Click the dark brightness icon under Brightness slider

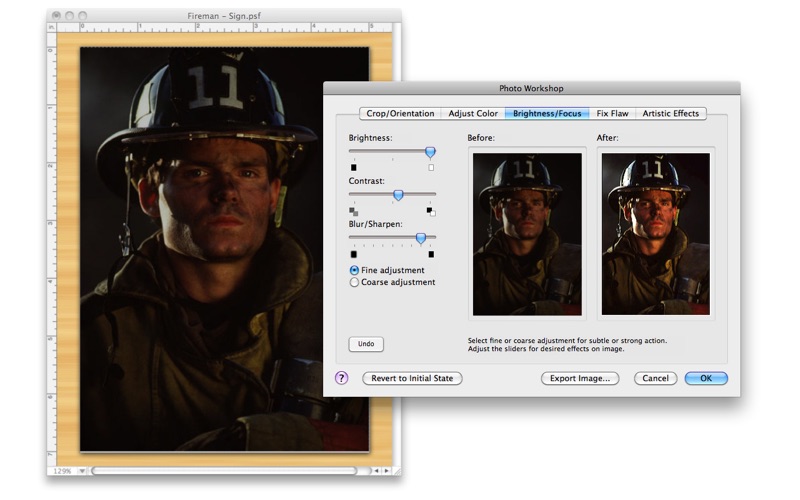point(352,168)
